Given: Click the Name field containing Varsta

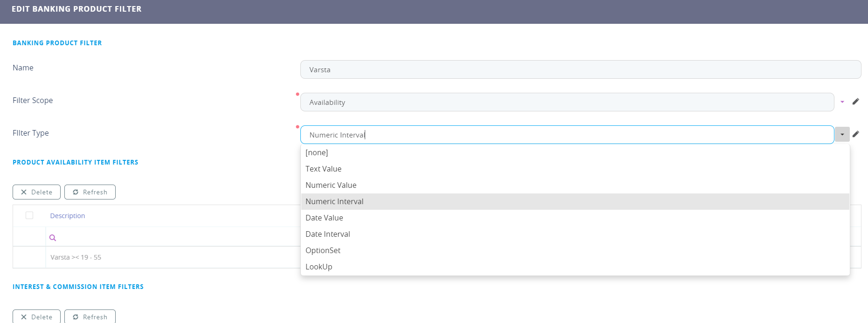Looking at the screenshot, I should [580, 69].
